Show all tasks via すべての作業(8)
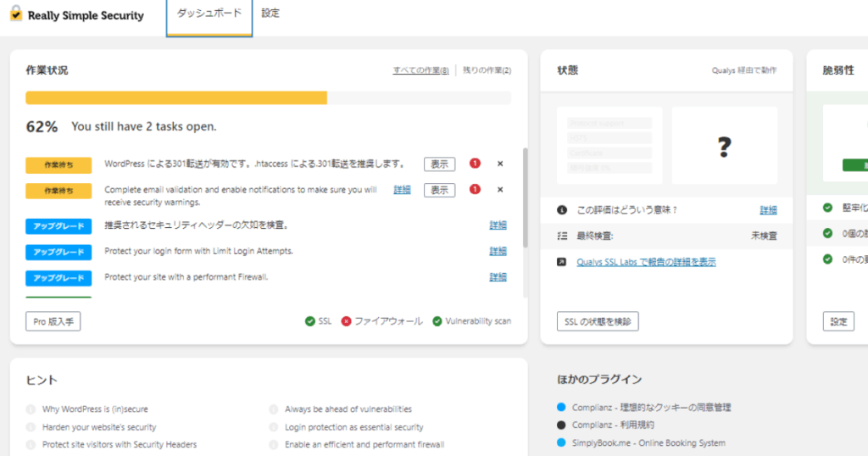 click(x=420, y=70)
